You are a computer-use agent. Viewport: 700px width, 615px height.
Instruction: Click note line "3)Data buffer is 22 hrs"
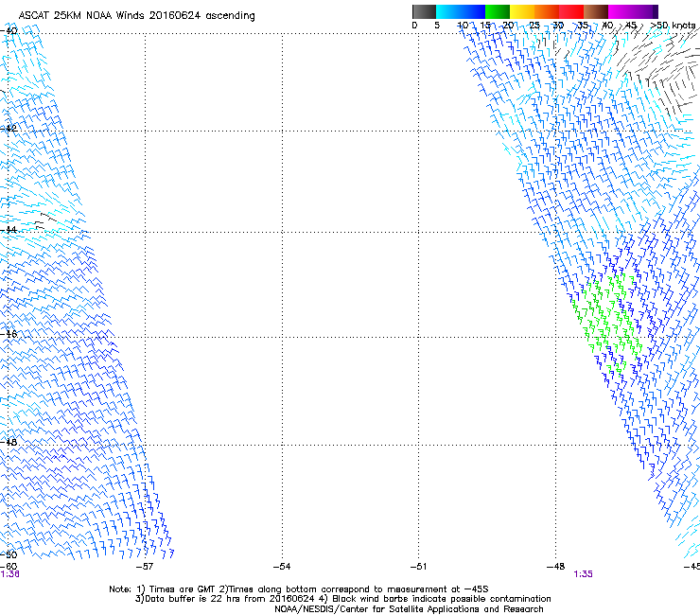[x=342, y=599]
